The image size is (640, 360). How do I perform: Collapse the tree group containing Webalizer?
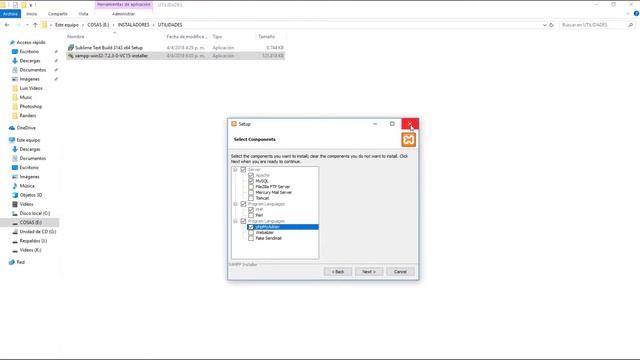235,221
